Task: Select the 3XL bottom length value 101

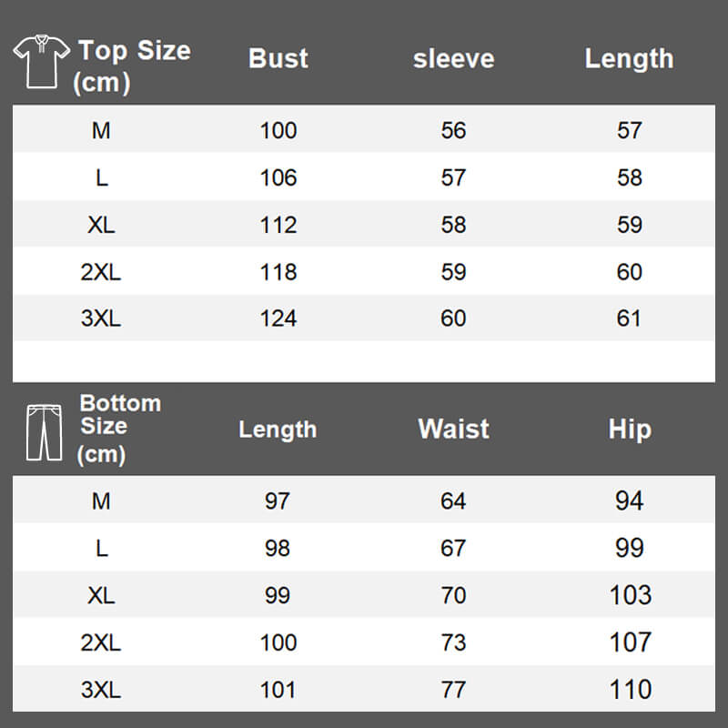Action: (278, 690)
